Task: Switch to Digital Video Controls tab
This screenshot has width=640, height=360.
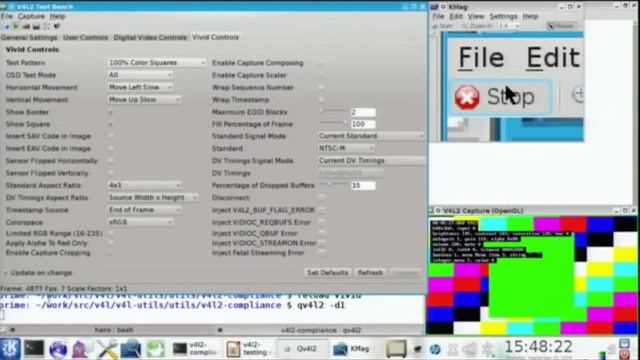Action: point(150,37)
